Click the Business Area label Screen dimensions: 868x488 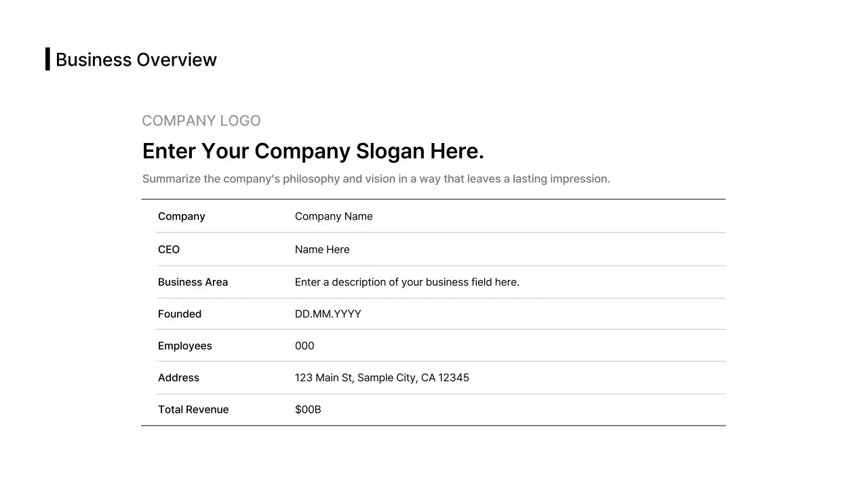tap(193, 282)
